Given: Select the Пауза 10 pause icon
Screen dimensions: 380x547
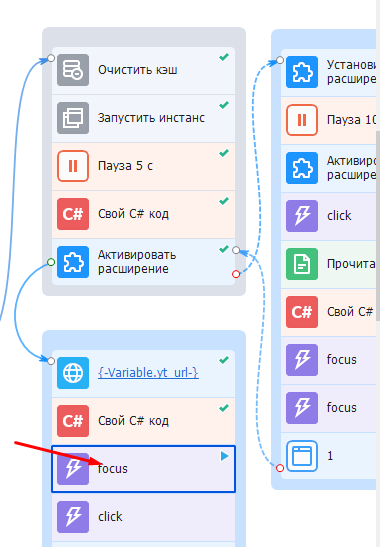Looking at the screenshot, I should (302, 120).
